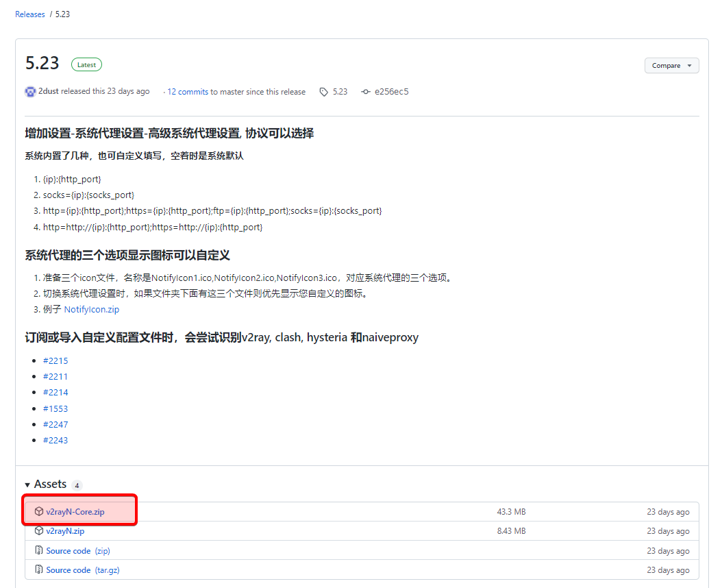The image size is (722, 588).
Task: Click the package icon for v2rayN-Core.zip
Action: coord(39,512)
